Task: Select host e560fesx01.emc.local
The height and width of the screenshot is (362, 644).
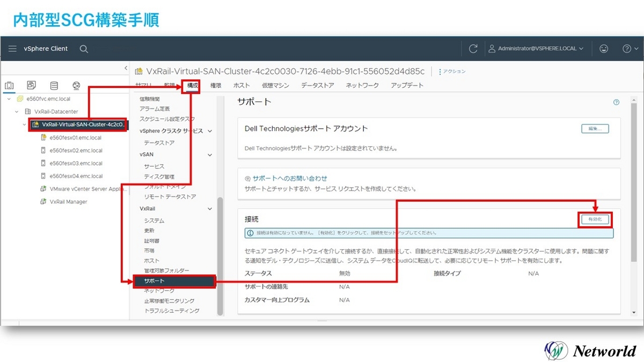Action: click(76, 138)
